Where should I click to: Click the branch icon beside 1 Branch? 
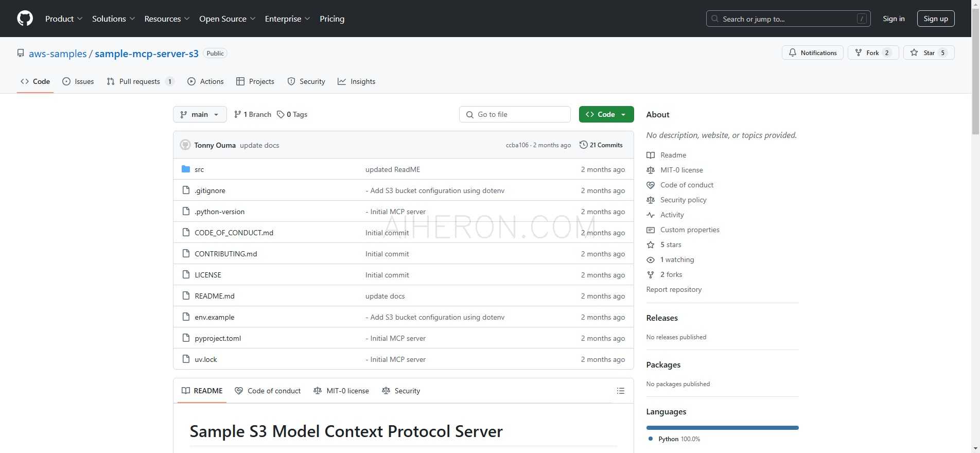tap(237, 114)
